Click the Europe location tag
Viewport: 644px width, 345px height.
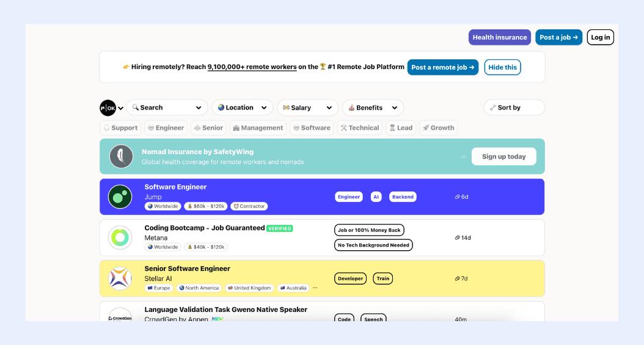[x=158, y=288]
